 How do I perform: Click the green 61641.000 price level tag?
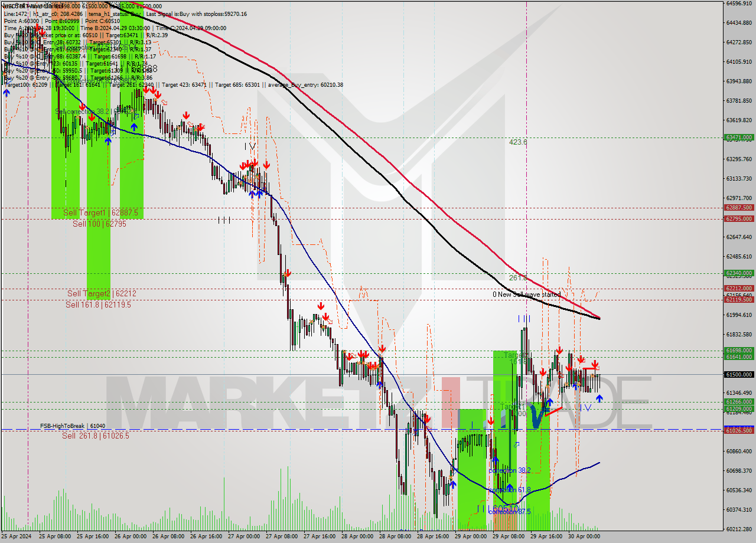[739, 356]
